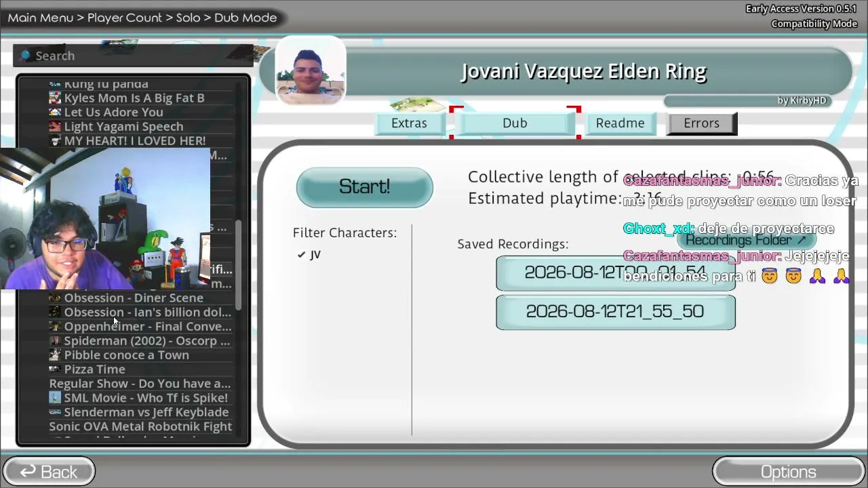Open the Readme tab

(620, 123)
